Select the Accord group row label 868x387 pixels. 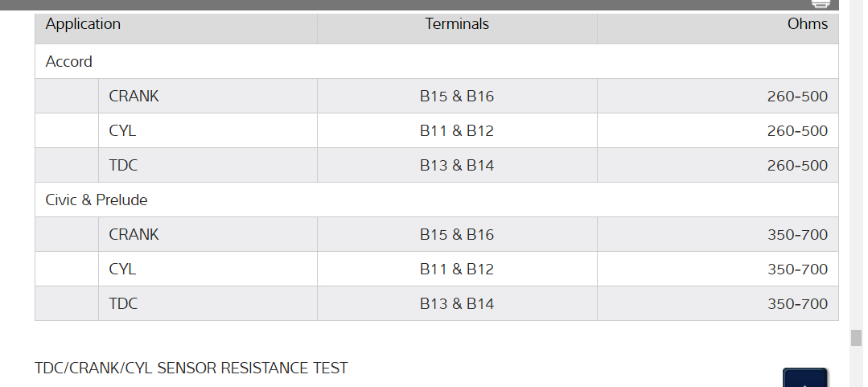pyautogui.click(x=69, y=62)
